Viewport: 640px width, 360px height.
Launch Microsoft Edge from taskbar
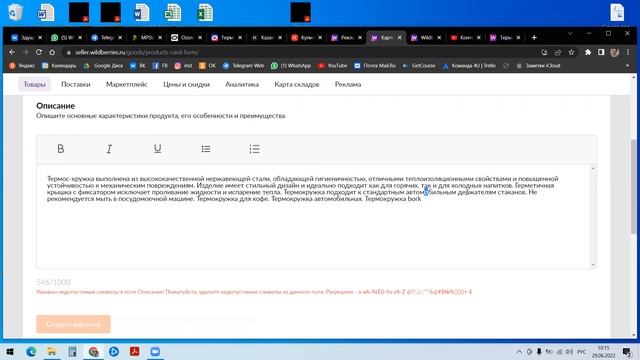point(31,351)
